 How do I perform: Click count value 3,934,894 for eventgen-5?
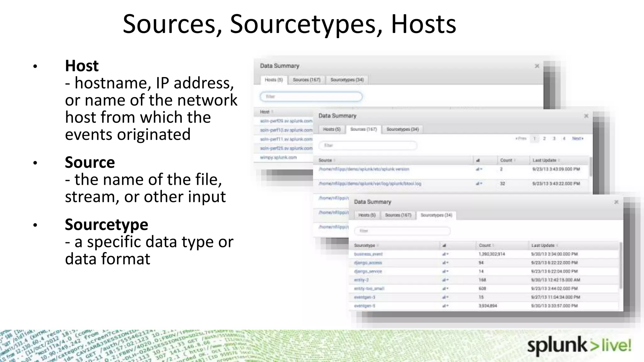[488, 306]
